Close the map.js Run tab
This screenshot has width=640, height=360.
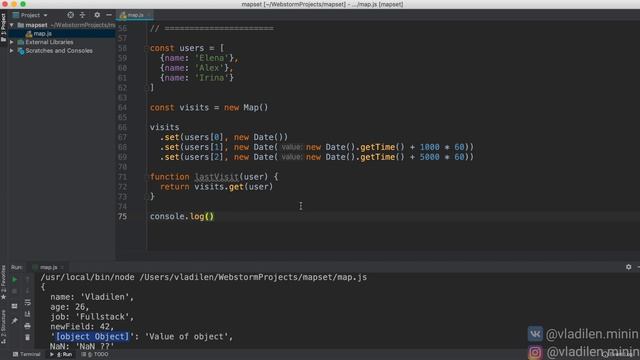point(62,267)
